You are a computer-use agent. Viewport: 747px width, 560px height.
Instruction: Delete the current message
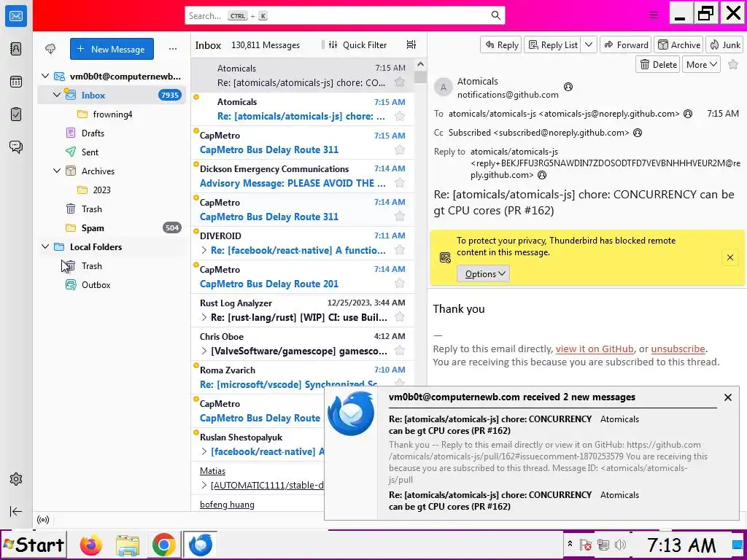(x=659, y=64)
